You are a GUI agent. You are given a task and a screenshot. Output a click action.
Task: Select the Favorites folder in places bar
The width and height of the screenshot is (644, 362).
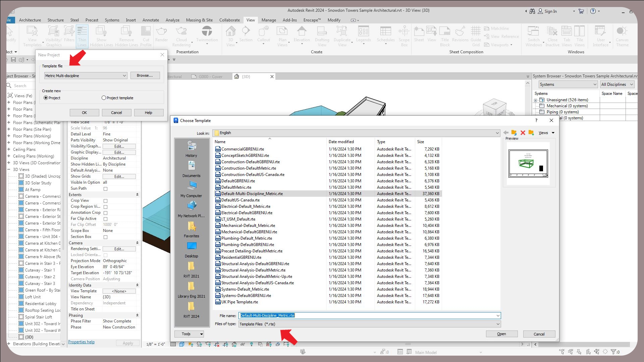(191, 229)
